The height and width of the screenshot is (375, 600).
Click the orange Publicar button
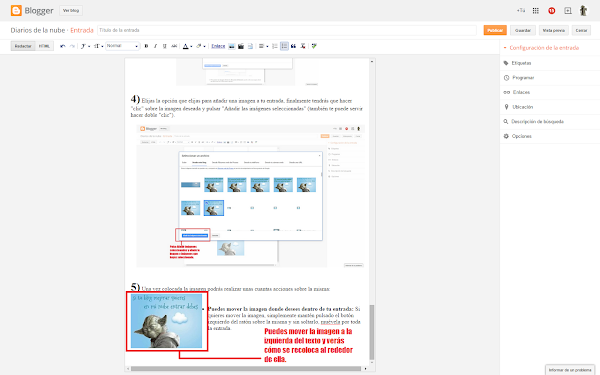(495, 30)
